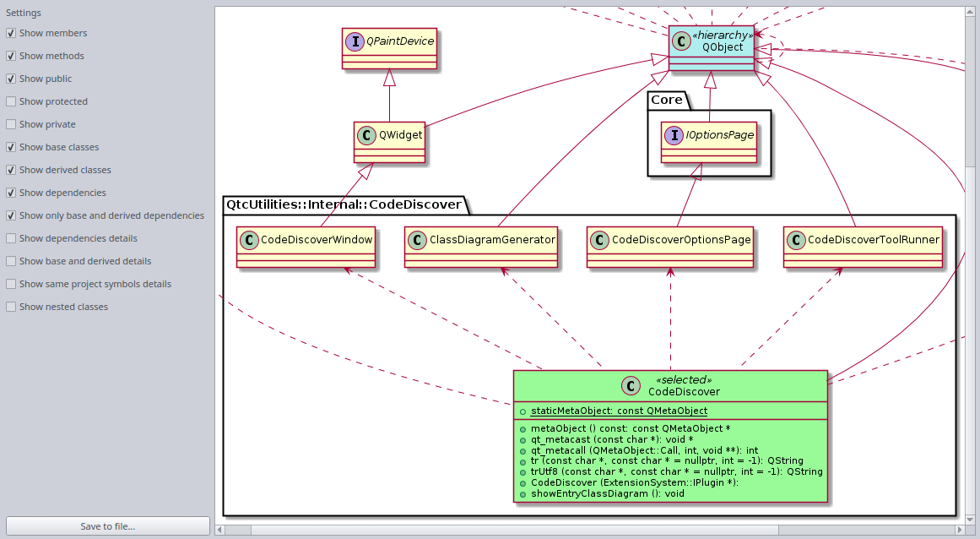Screen dimensions: 980x539
Task: Click the Save to file... button
Action: click(108, 526)
